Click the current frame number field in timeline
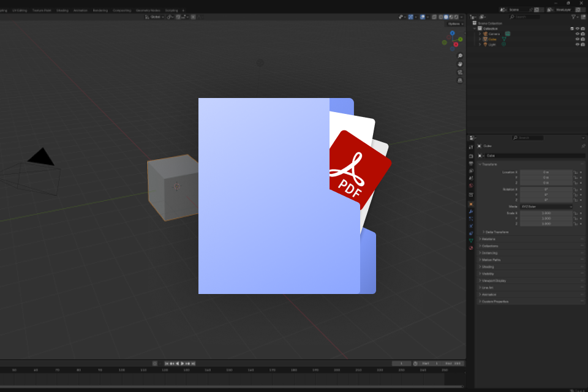The image size is (588, 392). [401, 363]
